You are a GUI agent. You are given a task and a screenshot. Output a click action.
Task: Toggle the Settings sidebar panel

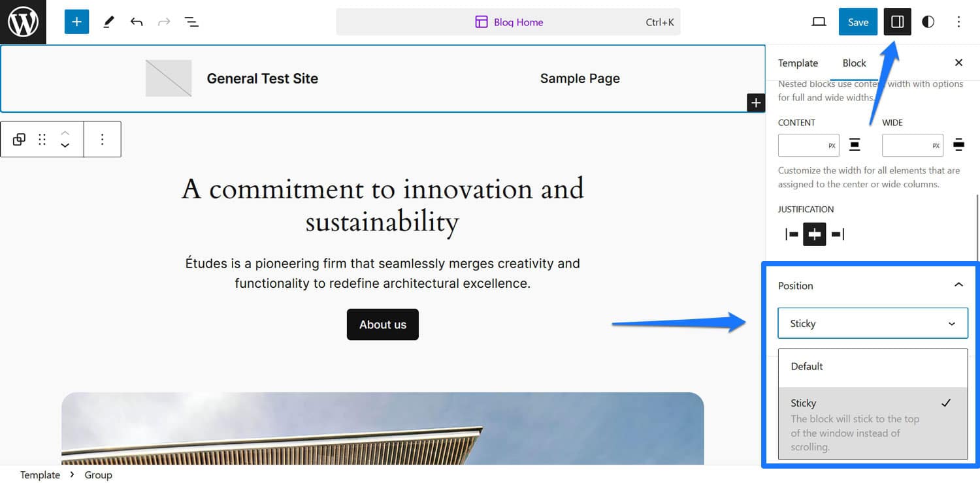pyautogui.click(x=897, y=22)
